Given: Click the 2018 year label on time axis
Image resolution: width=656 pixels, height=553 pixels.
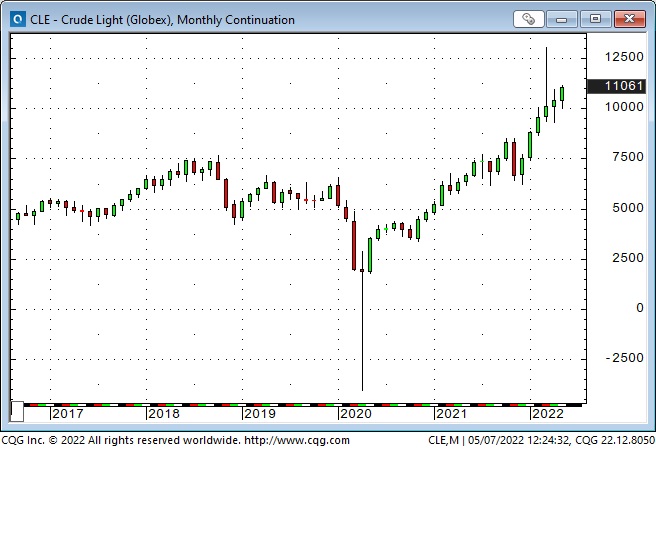Looking at the screenshot, I should coord(164,414).
